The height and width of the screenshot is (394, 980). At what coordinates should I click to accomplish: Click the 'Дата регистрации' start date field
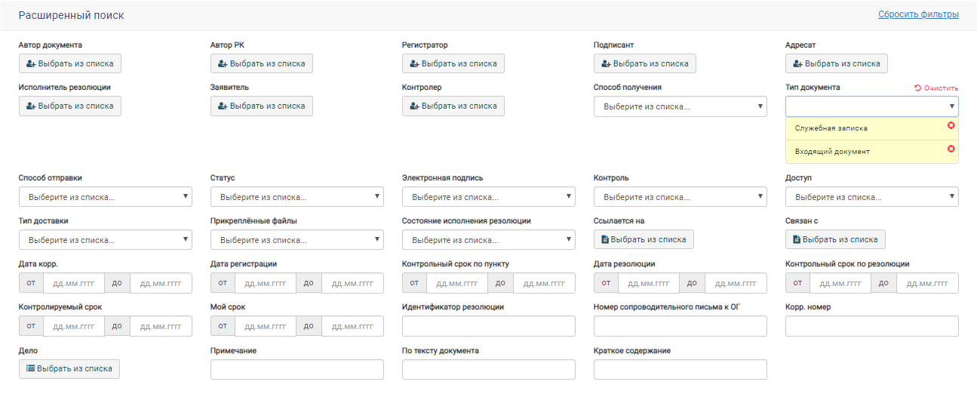[x=266, y=284]
